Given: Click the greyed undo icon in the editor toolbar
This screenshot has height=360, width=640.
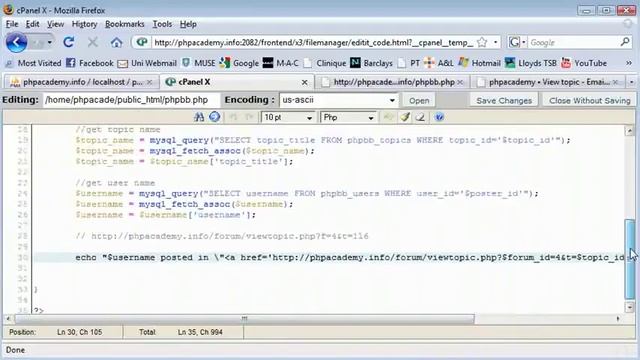Looking at the screenshot, I should point(233,117).
